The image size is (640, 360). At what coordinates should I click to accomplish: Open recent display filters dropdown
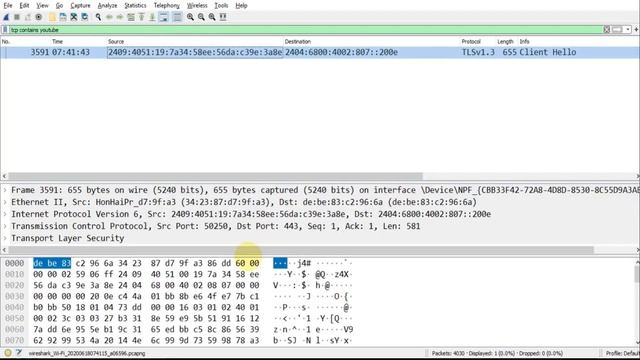point(628,29)
